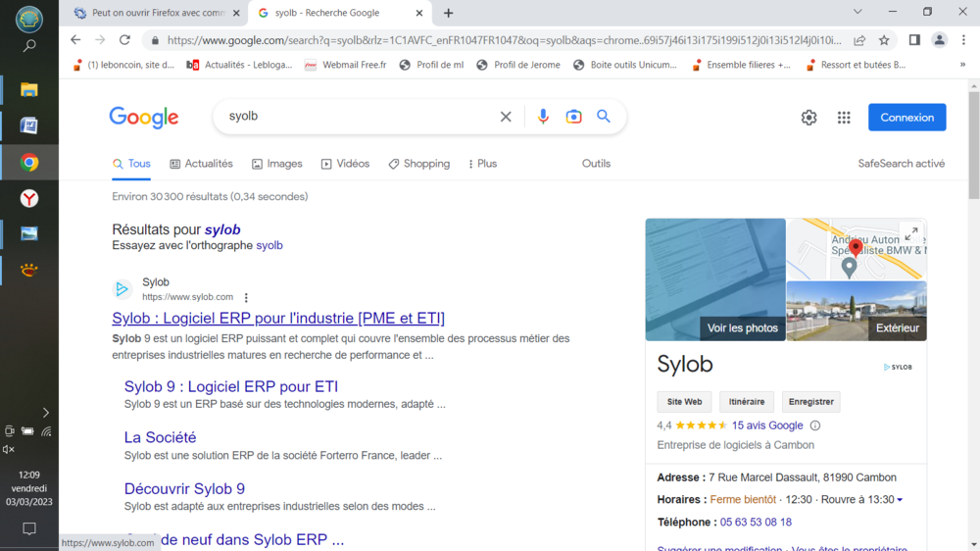The height and width of the screenshot is (551, 980).
Task: Click the search by image camera icon
Action: [573, 117]
